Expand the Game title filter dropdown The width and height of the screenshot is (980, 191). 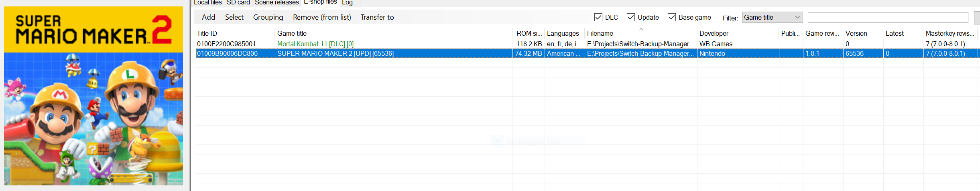pos(772,17)
